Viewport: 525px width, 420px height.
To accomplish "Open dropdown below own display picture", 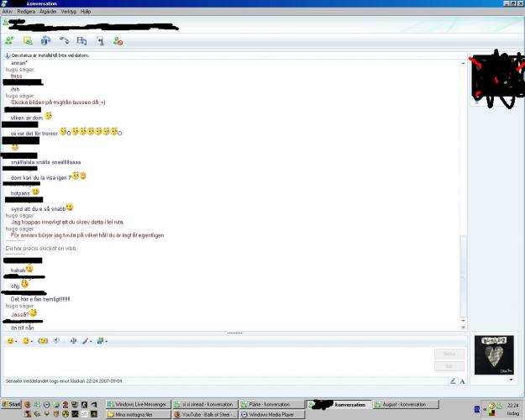I will 511,380.
